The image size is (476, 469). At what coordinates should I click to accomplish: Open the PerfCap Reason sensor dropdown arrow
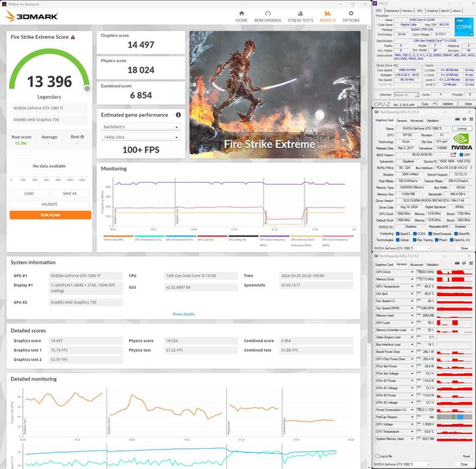tap(412, 417)
